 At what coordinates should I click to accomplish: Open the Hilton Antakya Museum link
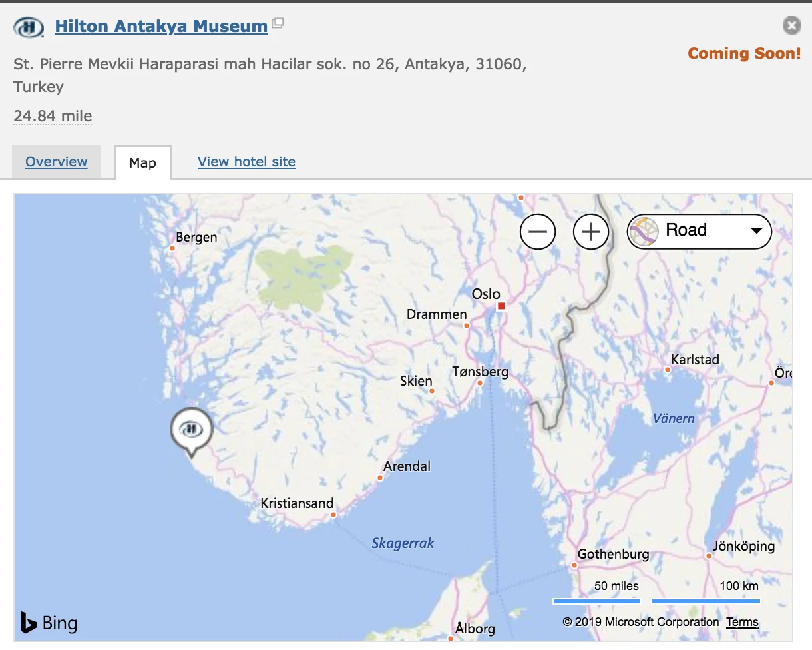(x=161, y=27)
